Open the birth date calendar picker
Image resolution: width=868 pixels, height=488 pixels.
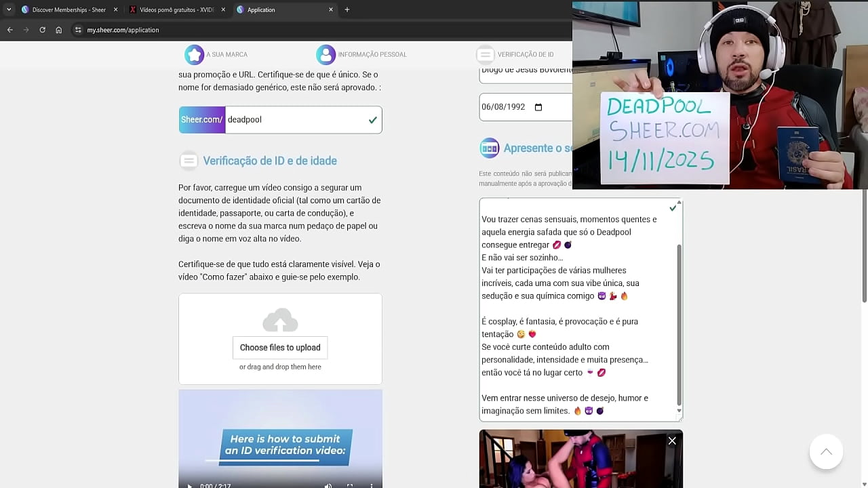538,106
